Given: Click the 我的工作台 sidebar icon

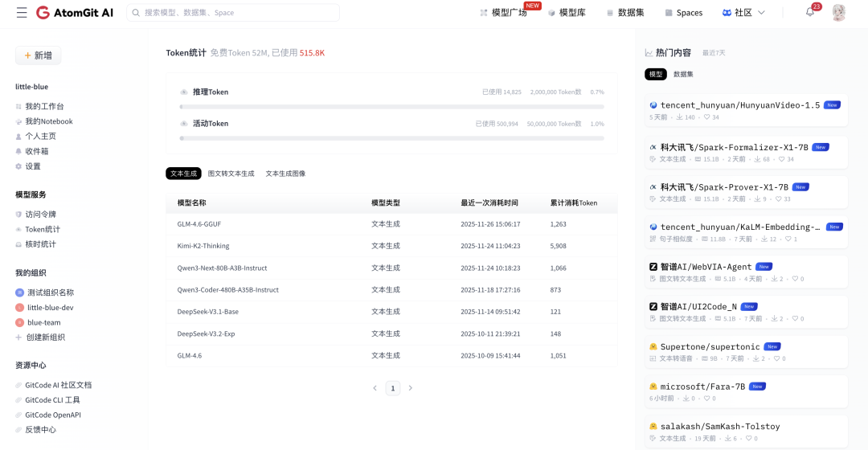Looking at the screenshot, I should coord(18,106).
